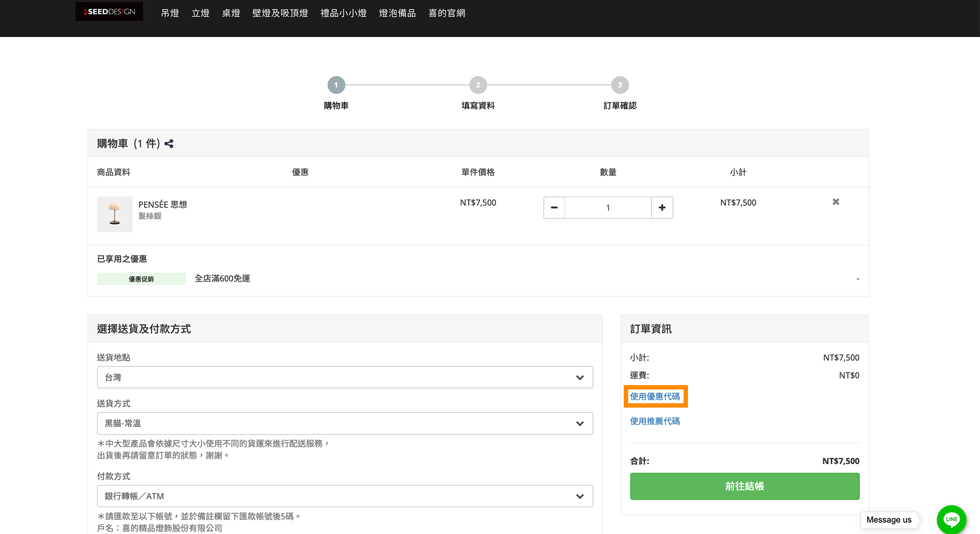Open the 付款方式 dropdown 銀行轉帳/ATM
This screenshot has width=980, height=534.
[x=344, y=496]
